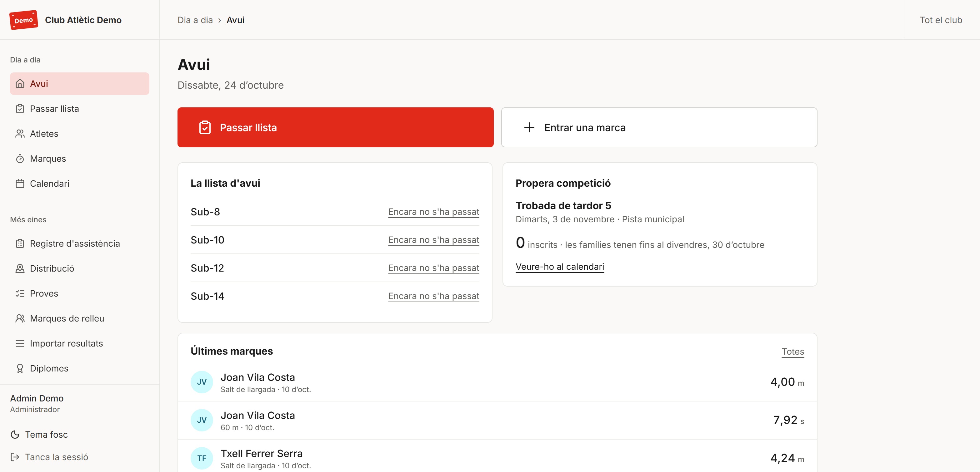
Task: Open Registre d'assistència in sidebar
Action: [x=79, y=243]
